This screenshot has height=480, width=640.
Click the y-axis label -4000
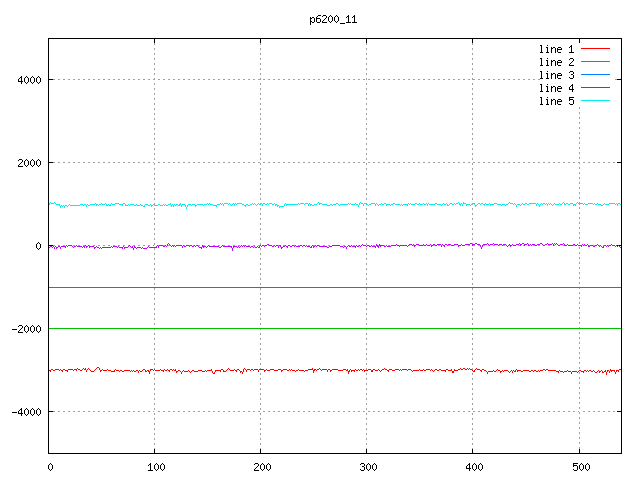(x=27, y=412)
